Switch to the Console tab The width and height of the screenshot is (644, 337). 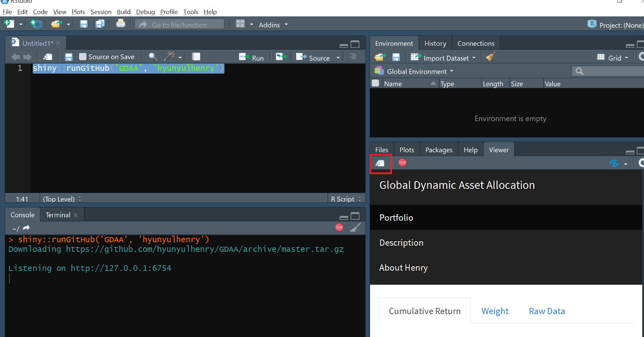point(23,215)
